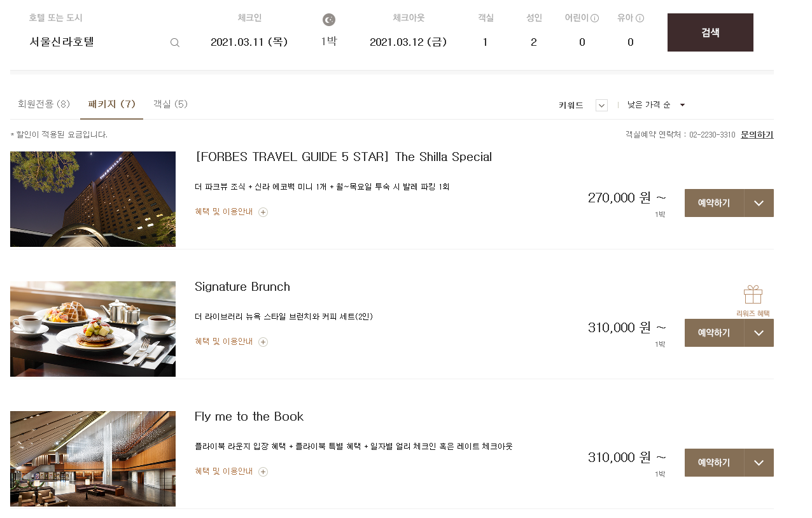812x518 pixels.
Task: Click the plus icon for Signature Brunch benefits
Action: tap(263, 342)
